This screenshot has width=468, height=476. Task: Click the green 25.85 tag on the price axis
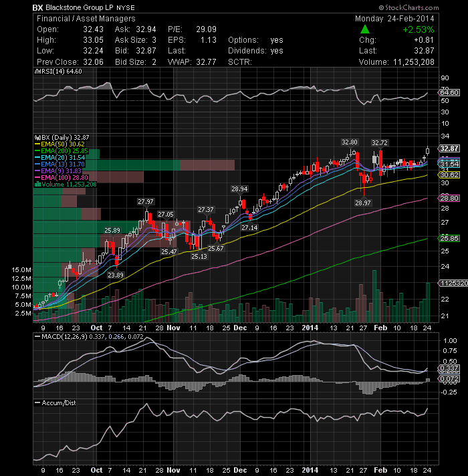click(x=449, y=238)
